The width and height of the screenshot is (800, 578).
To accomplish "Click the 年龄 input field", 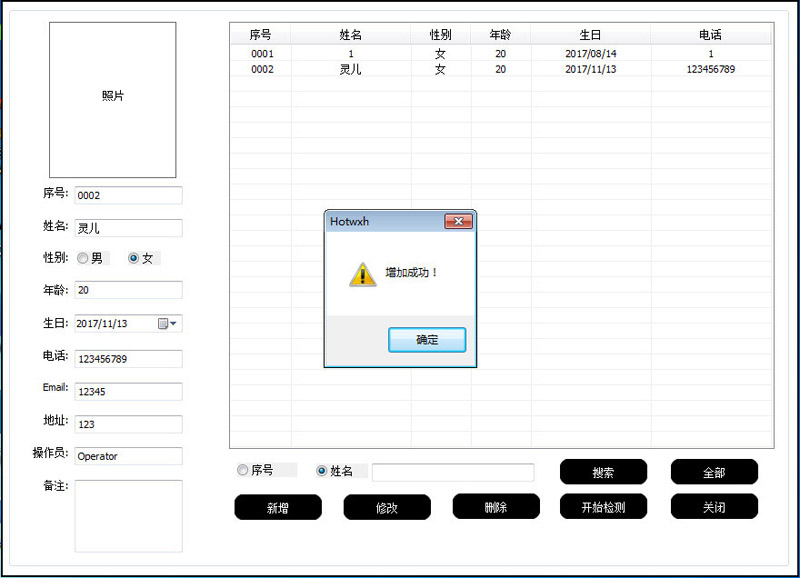I will point(129,290).
